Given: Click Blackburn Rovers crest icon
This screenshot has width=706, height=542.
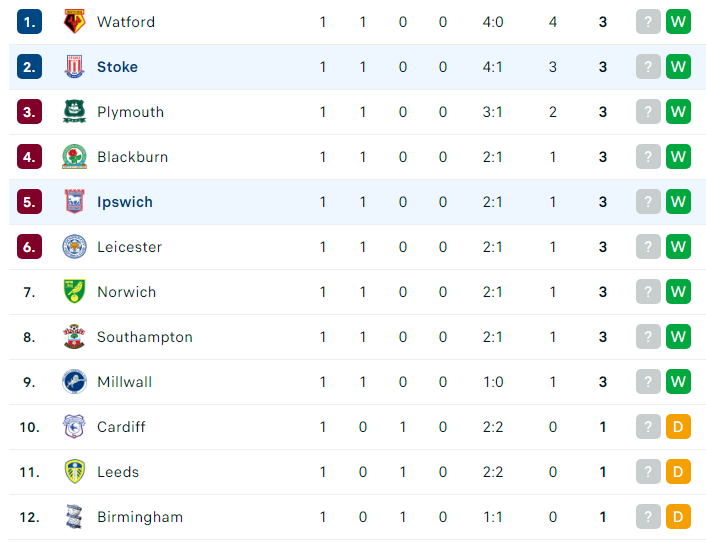Looking at the screenshot, I should click(x=74, y=157).
